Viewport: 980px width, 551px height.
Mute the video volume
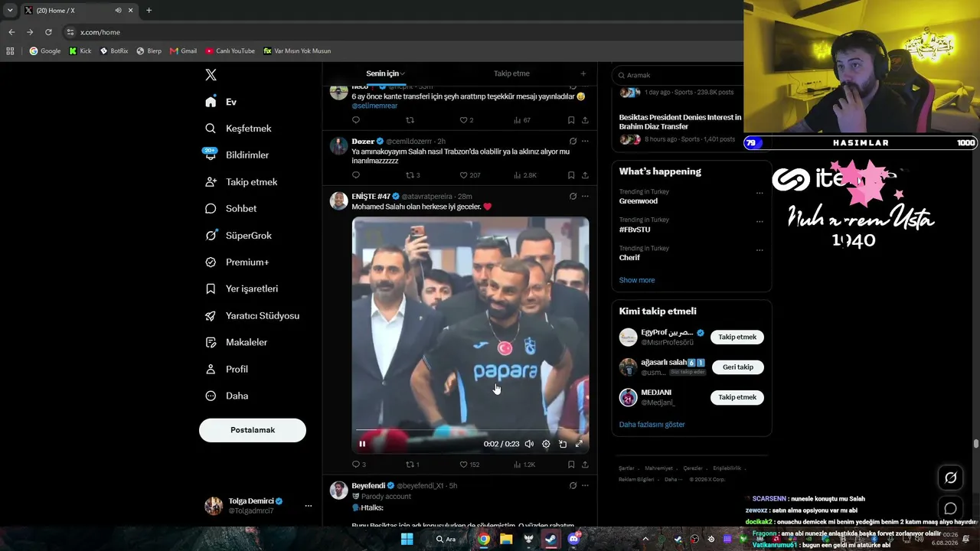(529, 444)
